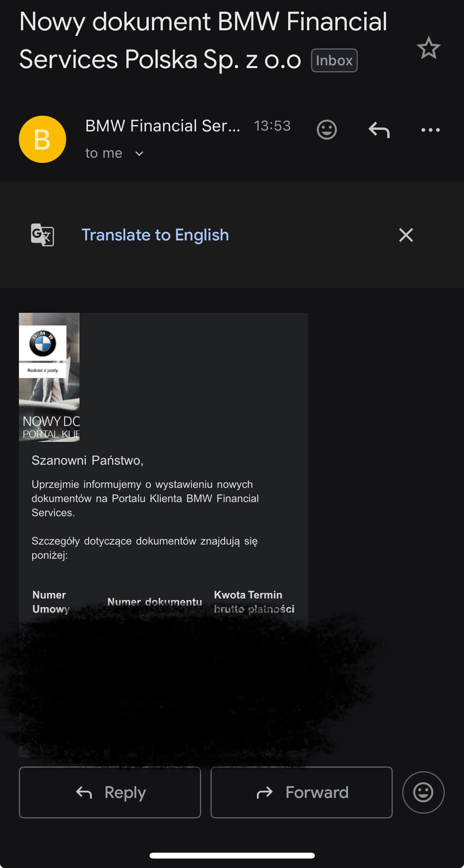Open the yellow B sender avatar

(x=43, y=139)
